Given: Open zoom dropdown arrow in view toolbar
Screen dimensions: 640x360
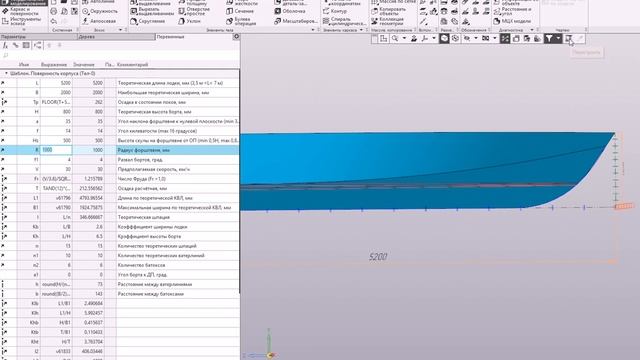Looking at the screenshot, I should [404, 38].
